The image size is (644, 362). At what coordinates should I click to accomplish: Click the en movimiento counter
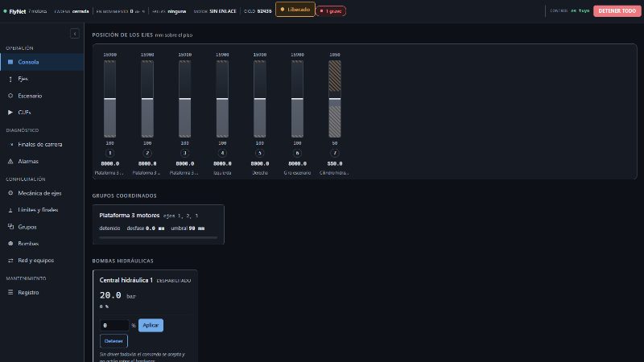[x=120, y=11]
